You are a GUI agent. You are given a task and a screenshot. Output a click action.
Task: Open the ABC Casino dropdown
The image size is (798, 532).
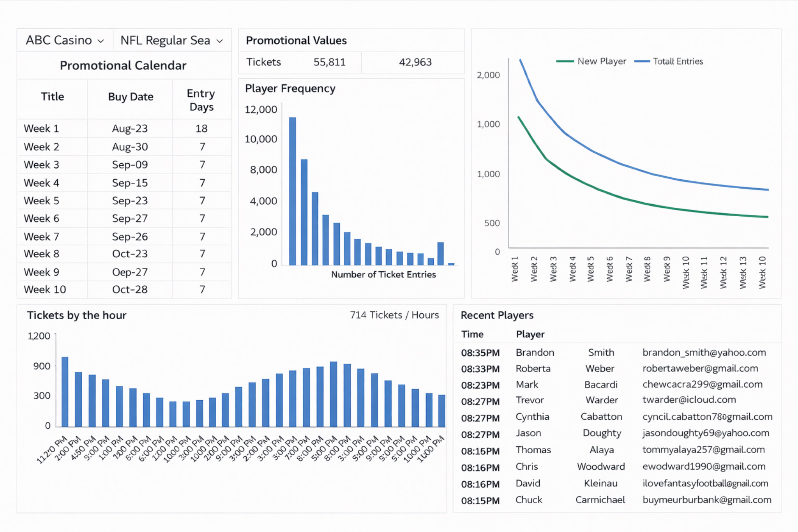[65, 40]
